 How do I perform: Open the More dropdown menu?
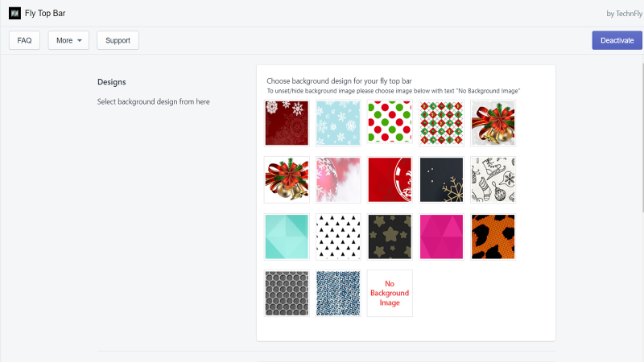click(68, 40)
